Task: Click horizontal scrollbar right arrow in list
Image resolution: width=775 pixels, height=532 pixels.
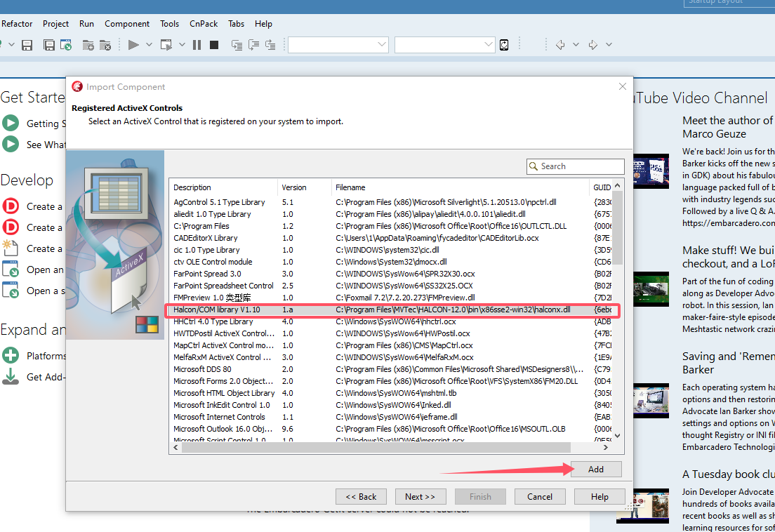Action: pos(606,447)
